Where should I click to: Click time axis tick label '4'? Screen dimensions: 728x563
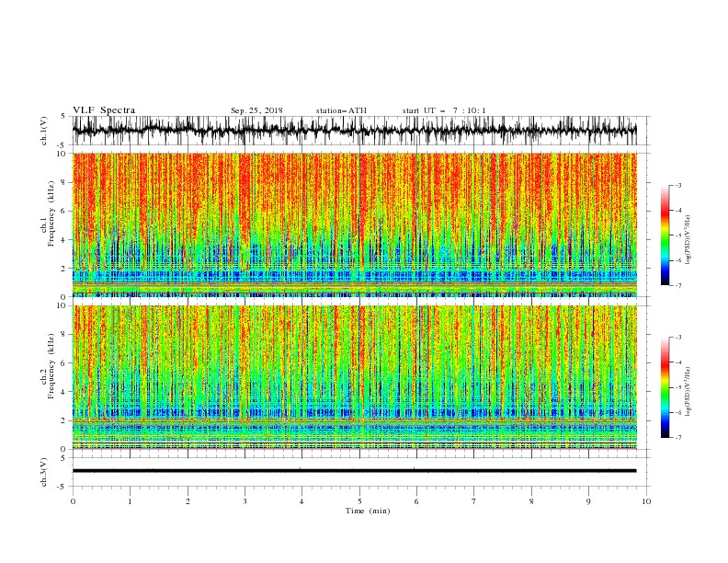[x=301, y=501]
